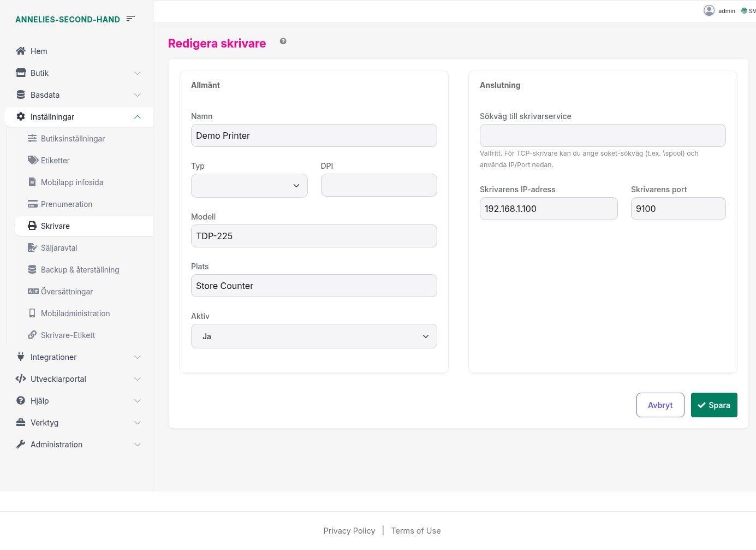Click the help question mark icon beside title
Viewport: 756px width, 550px height.
click(283, 42)
